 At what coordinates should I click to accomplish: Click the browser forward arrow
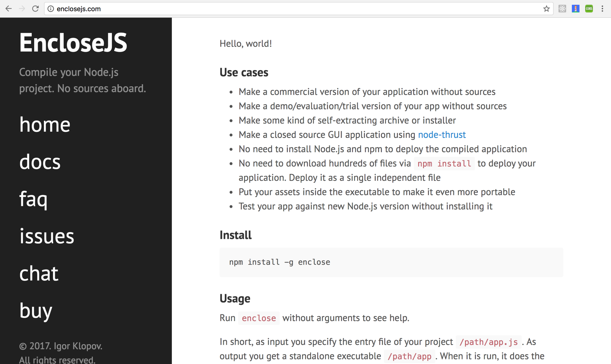coord(22,9)
